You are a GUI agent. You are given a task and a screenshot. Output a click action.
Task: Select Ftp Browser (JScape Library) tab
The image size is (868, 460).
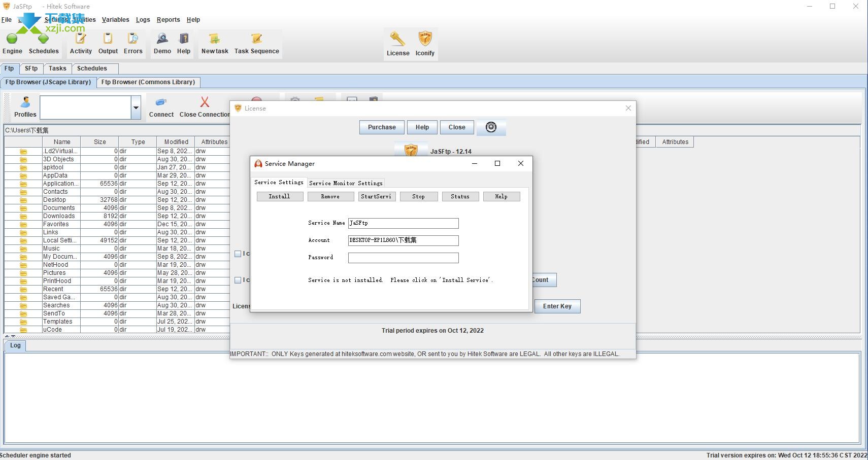click(x=48, y=82)
